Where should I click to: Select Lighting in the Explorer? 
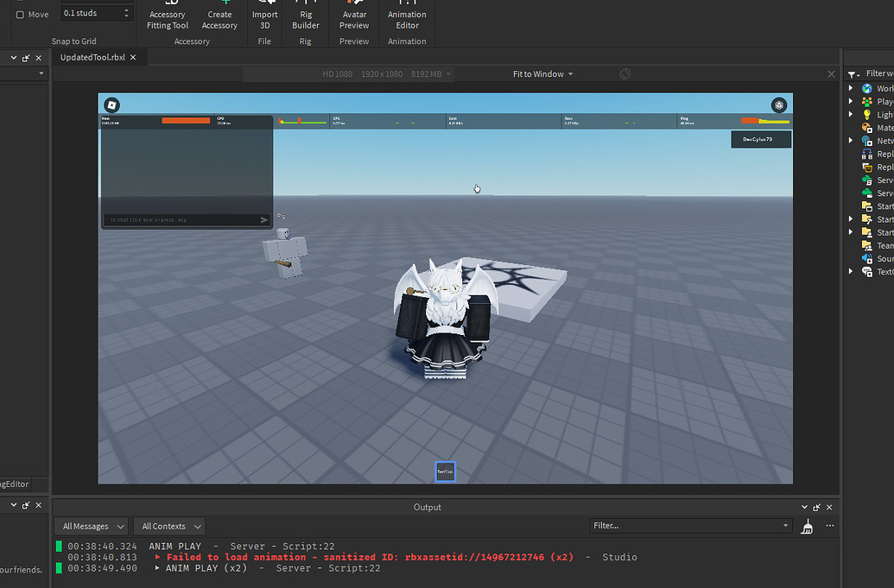[878, 114]
